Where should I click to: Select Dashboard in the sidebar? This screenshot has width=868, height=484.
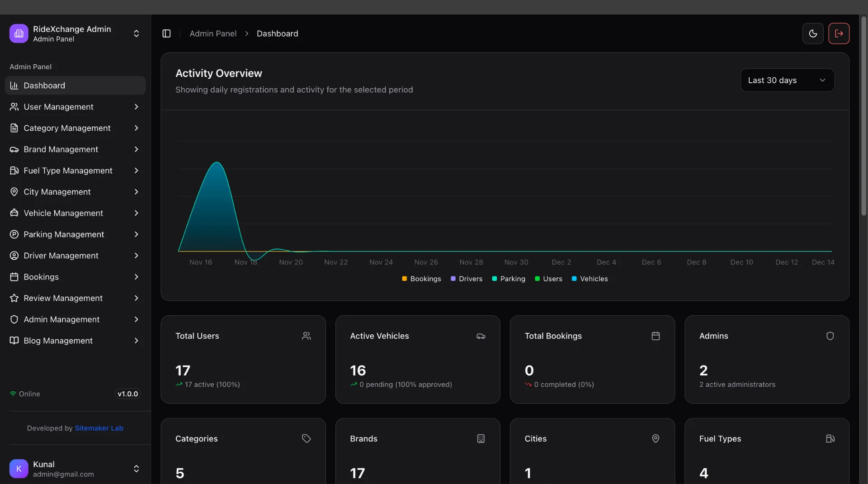[x=75, y=85]
